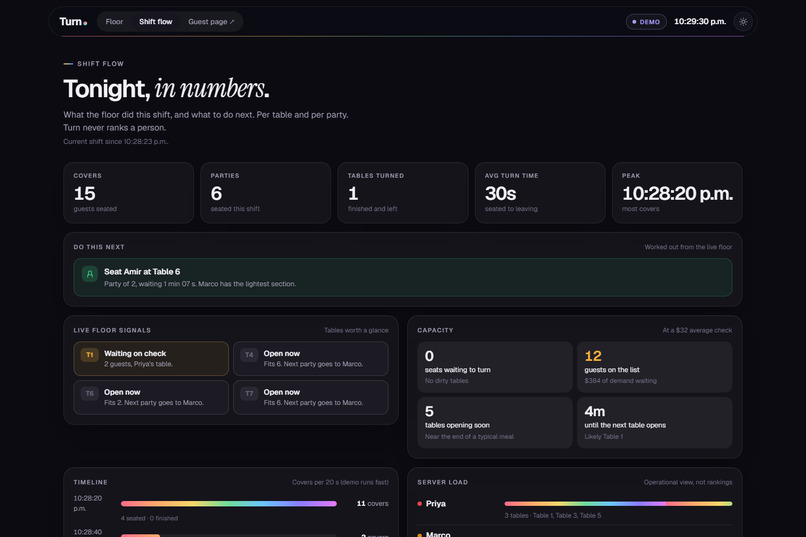Click the Turn logo
Screen dimensions: 806x537
click(73, 22)
